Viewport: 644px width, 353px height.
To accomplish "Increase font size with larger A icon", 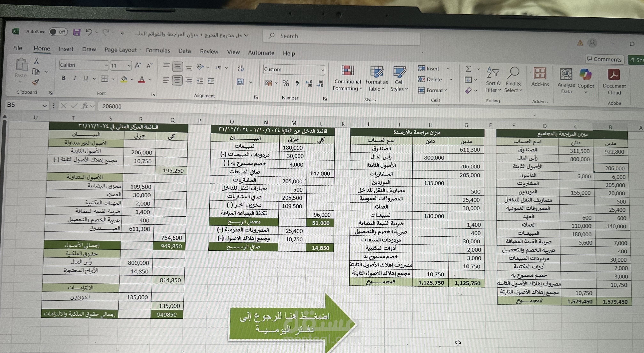I will pyautogui.click(x=138, y=66).
